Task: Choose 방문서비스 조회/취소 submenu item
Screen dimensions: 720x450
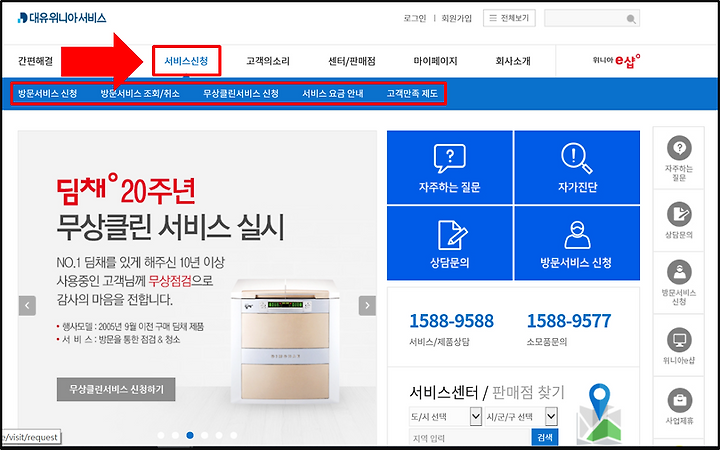Action: point(140,94)
